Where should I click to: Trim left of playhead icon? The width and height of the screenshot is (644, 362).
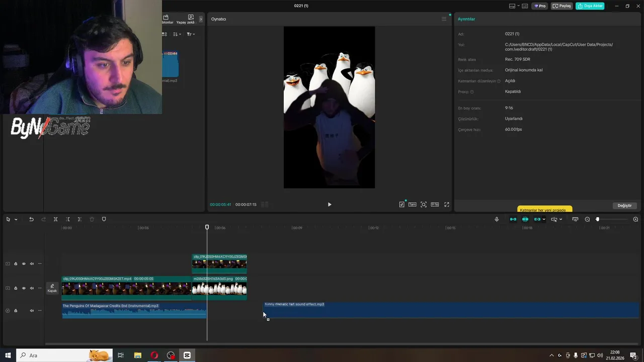point(67,219)
